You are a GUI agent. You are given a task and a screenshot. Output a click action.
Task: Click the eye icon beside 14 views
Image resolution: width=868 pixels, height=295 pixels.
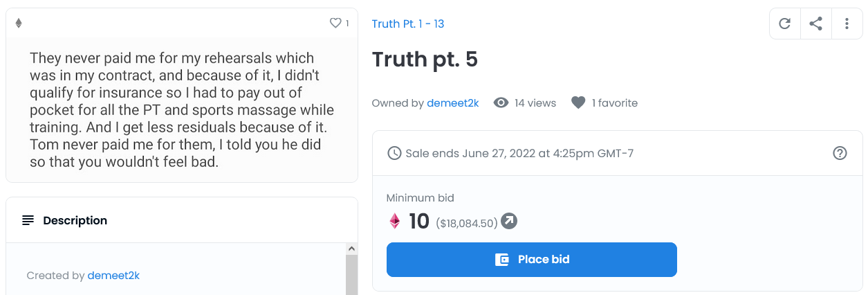(501, 103)
